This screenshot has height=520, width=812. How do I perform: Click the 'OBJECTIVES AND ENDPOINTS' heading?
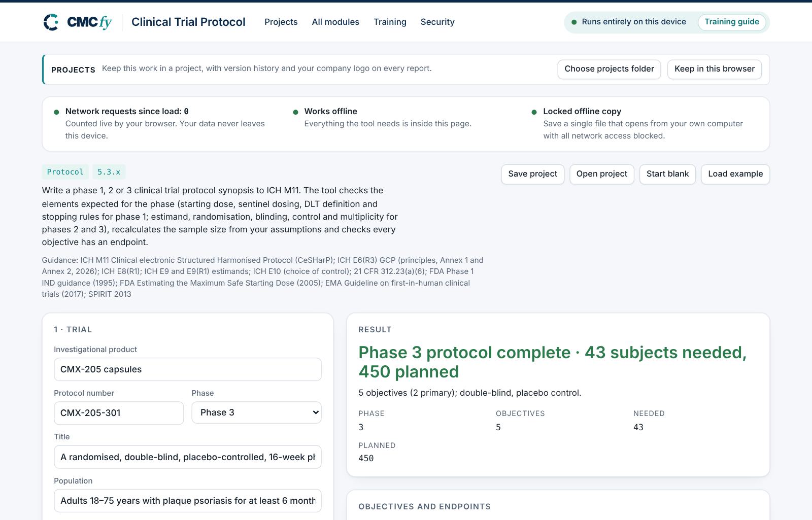point(425,506)
